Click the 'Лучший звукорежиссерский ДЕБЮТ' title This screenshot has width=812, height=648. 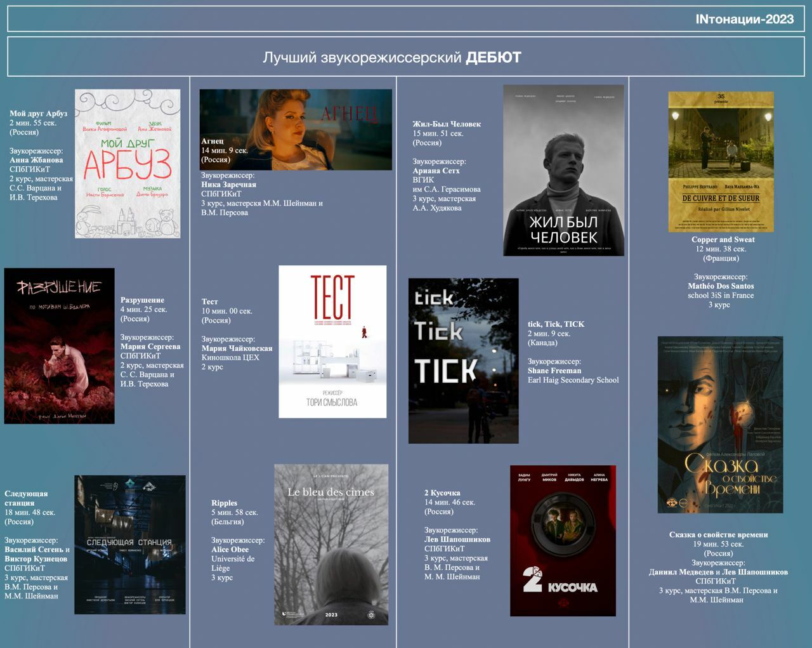tap(392, 58)
